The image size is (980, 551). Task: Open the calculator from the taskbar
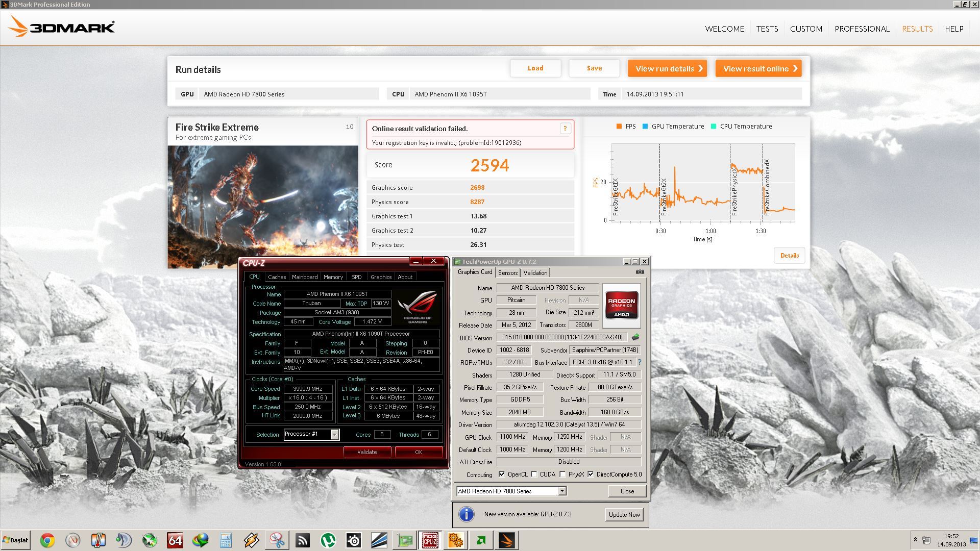pos(226,540)
